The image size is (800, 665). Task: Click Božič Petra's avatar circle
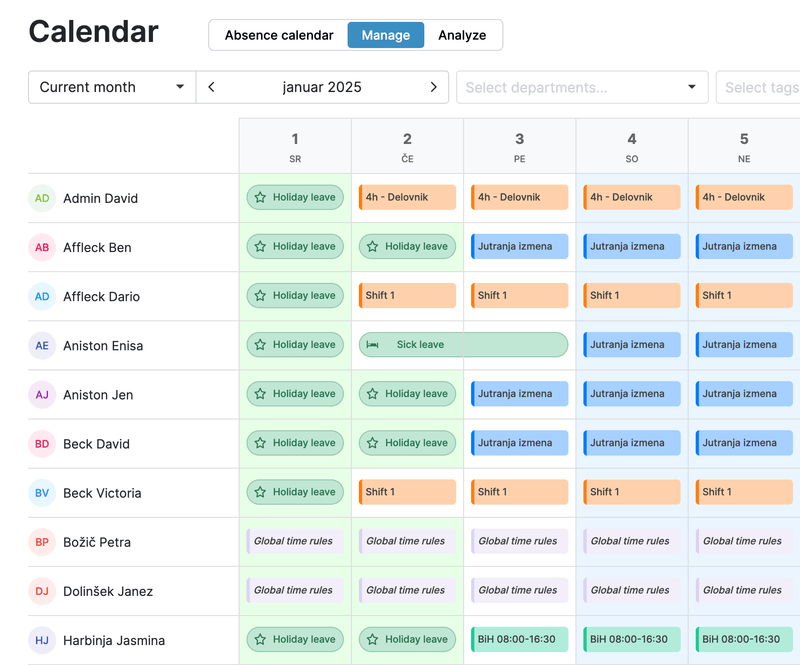tap(41, 542)
